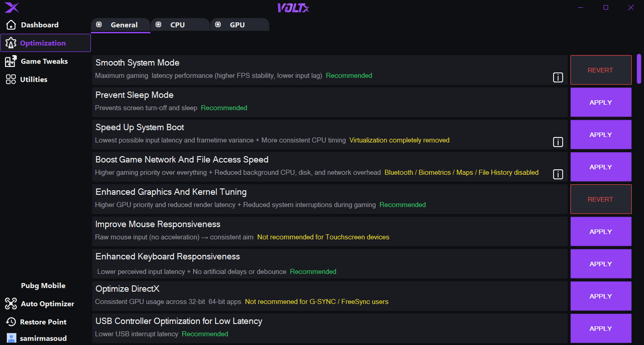Apply Enhanced Keyboard Responsiveness
644x345 pixels.
tap(601, 264)
